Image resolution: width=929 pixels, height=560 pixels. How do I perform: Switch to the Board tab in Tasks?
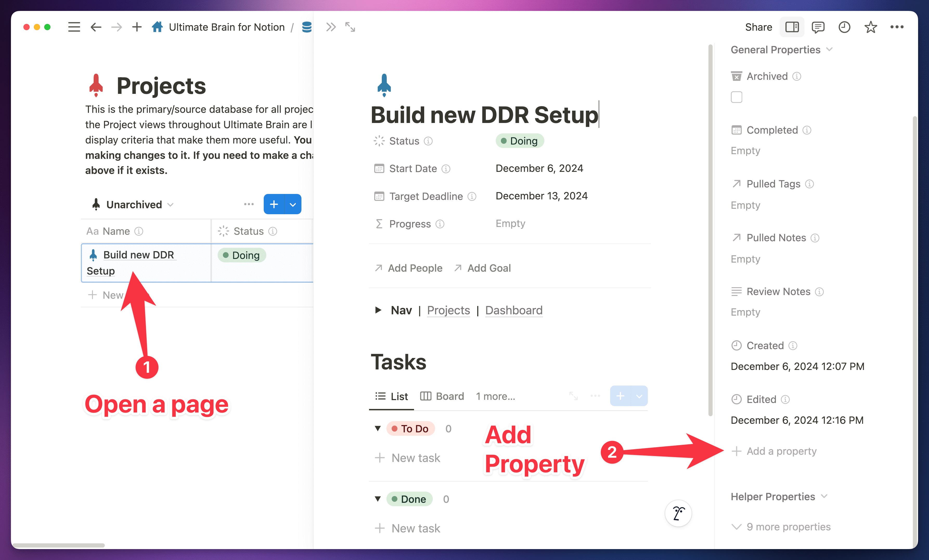click(442, 396)
